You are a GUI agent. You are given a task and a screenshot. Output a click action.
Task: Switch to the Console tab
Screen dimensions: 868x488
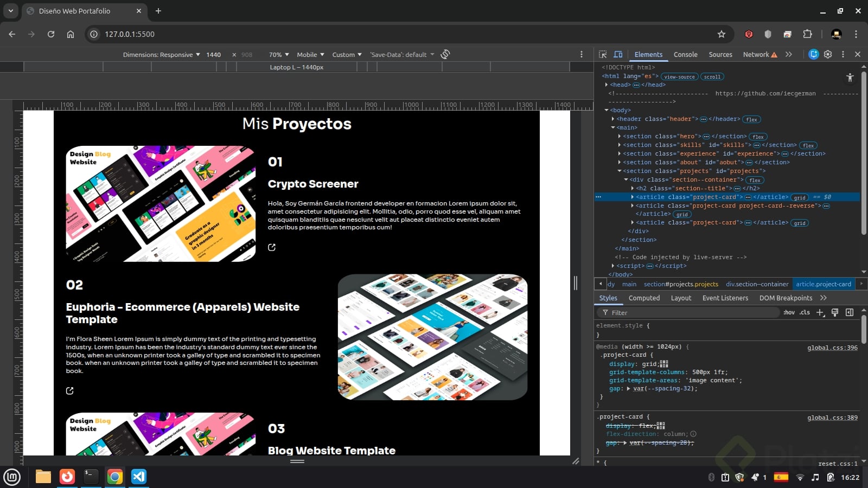pos(685,55)
